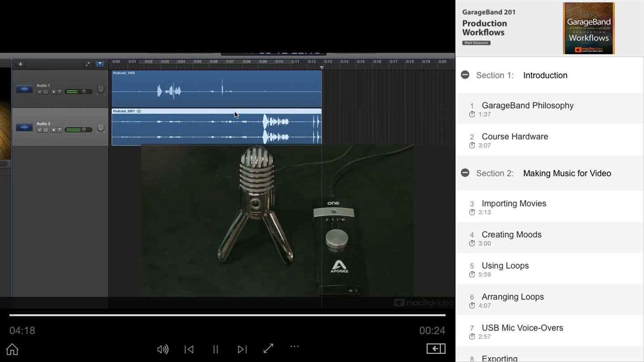The image size is (644, 362).
Task: Toggle input monitoring on Audio 2
Action: [59, 130]
